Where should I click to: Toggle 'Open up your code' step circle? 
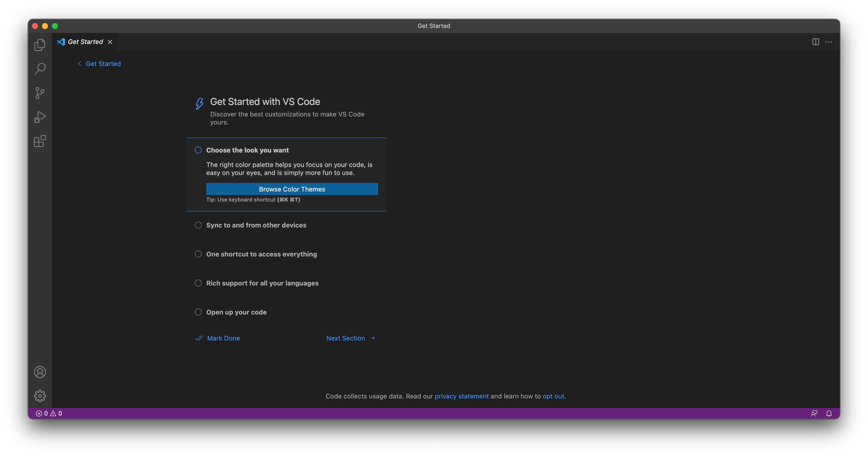coord(198,312)
